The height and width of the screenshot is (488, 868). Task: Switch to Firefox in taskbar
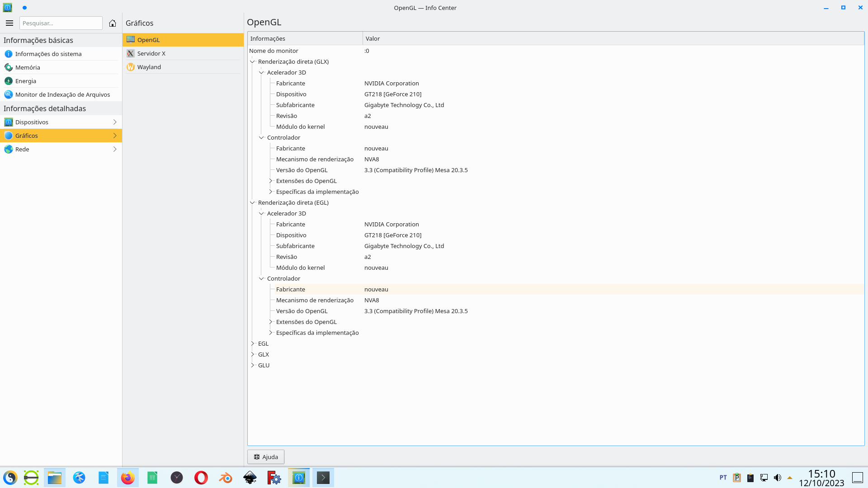[128, 478]
